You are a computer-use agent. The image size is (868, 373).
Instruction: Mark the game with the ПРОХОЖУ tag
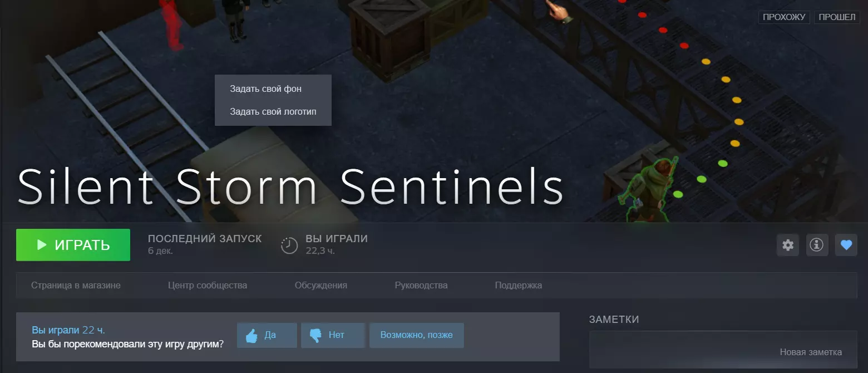click(x=784, y=17)
